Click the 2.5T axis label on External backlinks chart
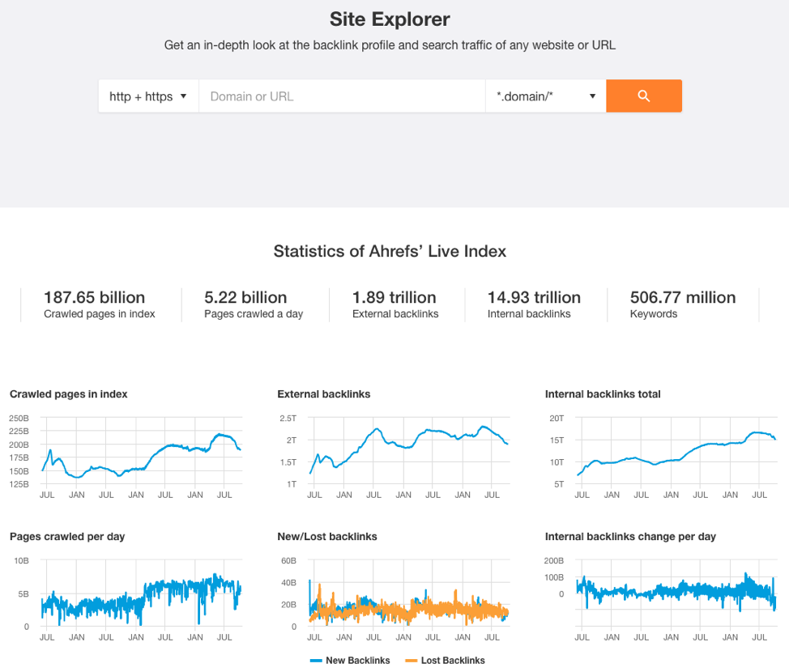The image size is (789, 672). [288, 418]
